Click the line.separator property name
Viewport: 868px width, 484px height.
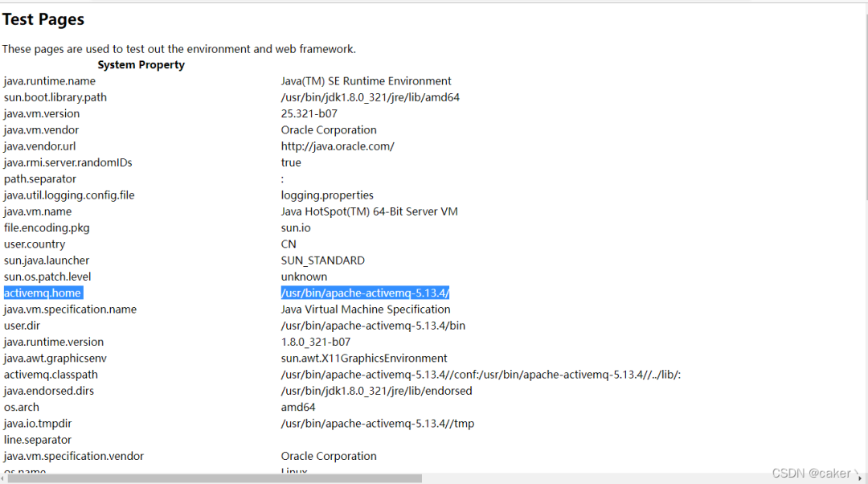[38, 441]
